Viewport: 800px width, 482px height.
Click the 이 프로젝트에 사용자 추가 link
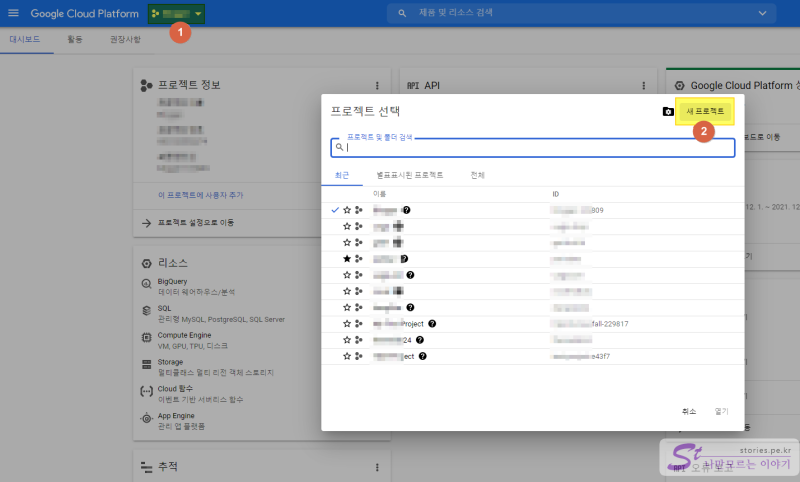click(x=201, y=195)
